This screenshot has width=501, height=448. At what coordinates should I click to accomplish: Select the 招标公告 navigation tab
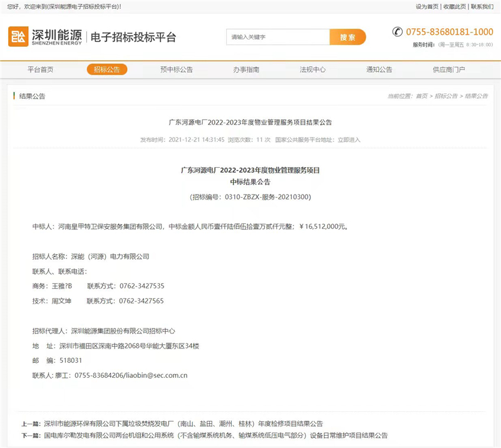(107, 69)
